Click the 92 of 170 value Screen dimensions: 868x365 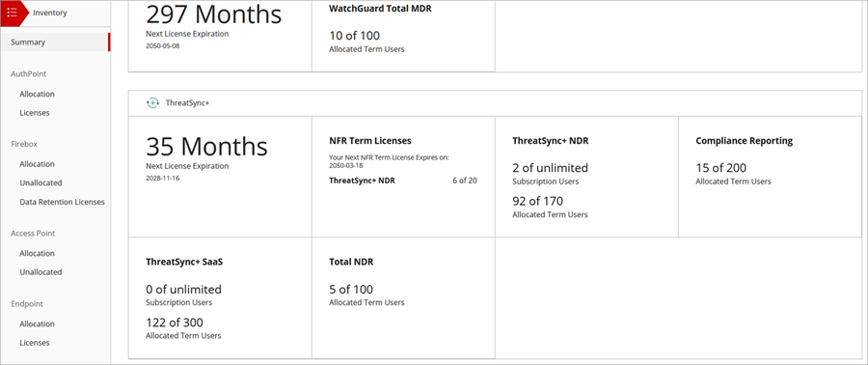537,201
